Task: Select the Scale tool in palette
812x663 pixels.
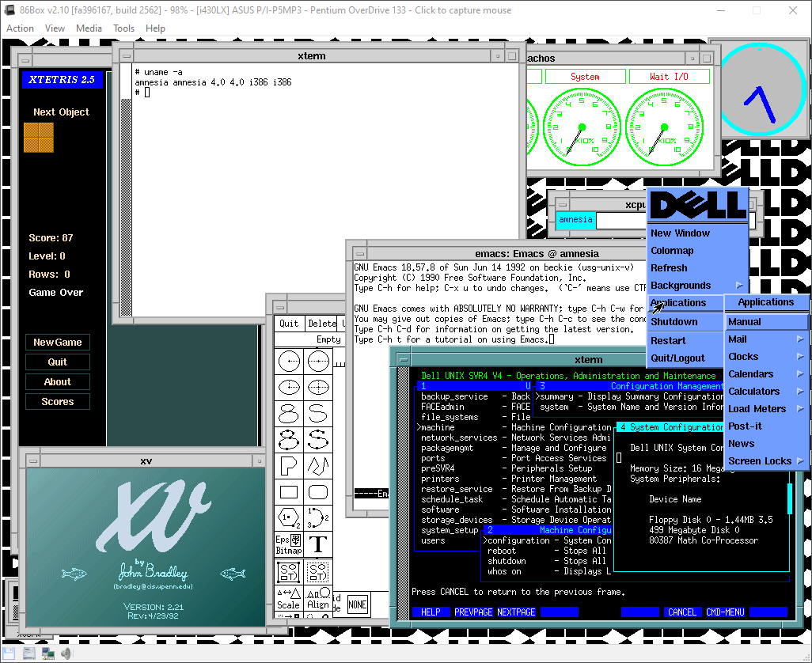Action: 288,599
